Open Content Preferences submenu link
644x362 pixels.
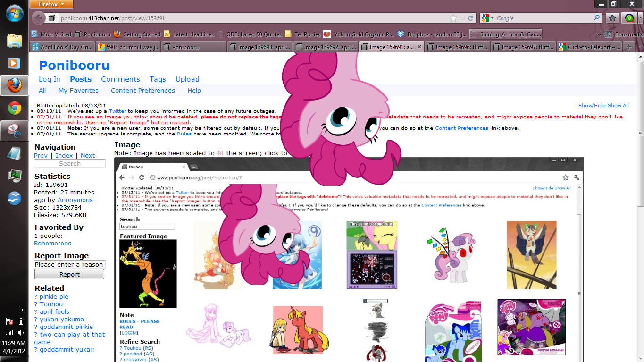pyautogui.click(x=143, y=90)
